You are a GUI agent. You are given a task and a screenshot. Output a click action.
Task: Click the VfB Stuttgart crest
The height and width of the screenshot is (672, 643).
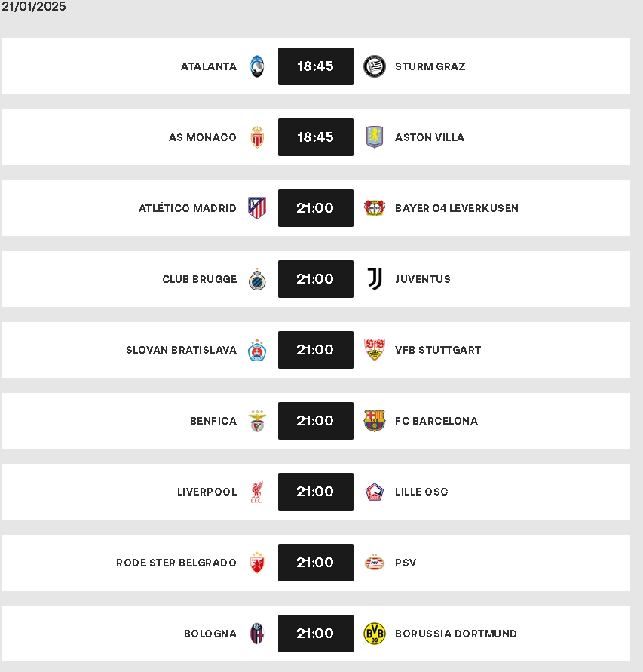(x=375, y=350)
